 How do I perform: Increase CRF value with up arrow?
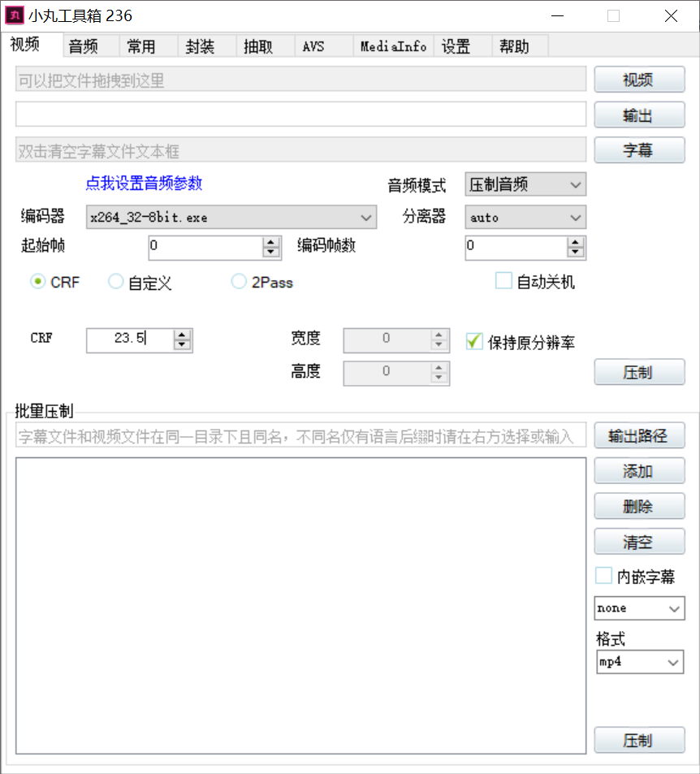(x=183, y=335)
